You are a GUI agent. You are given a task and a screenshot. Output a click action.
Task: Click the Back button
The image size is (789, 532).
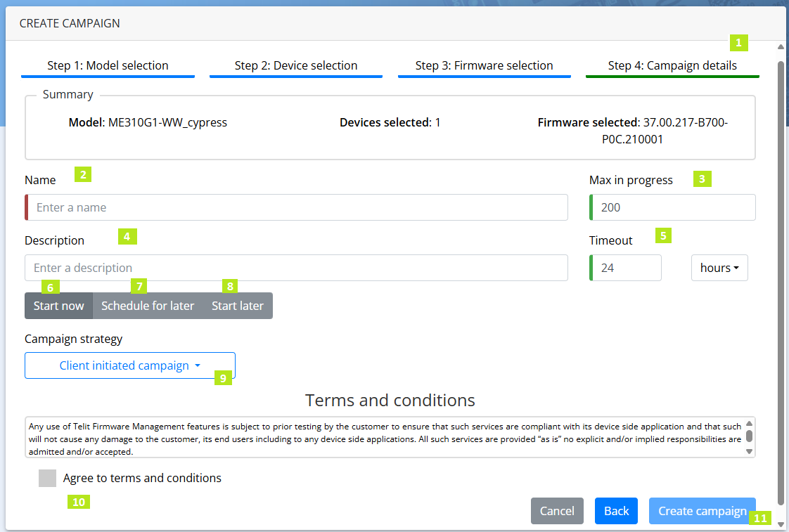point(616,511)
